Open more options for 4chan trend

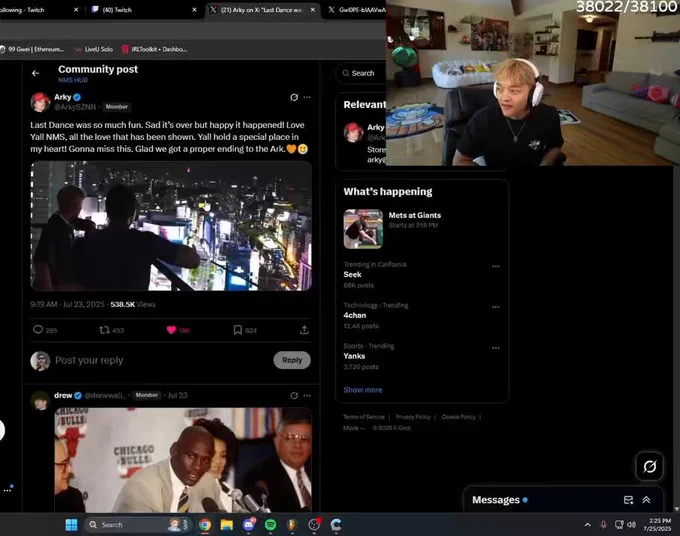[x=496, y=307]
